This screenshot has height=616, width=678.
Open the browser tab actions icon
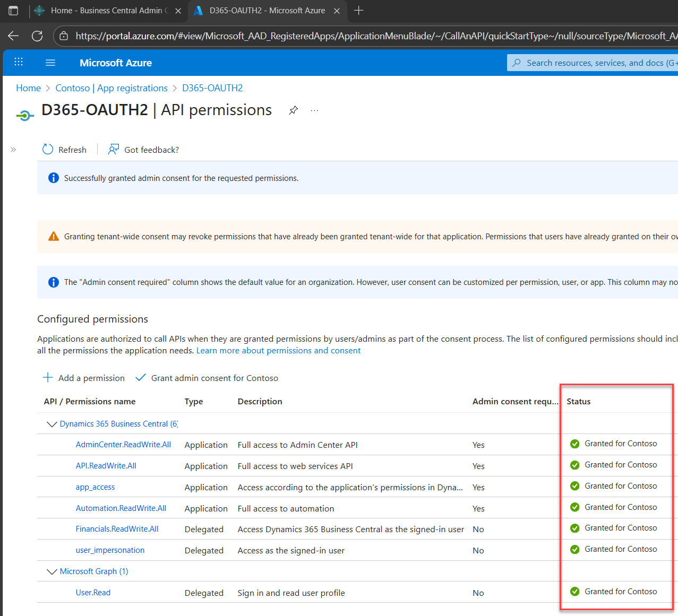click(13, 11)
